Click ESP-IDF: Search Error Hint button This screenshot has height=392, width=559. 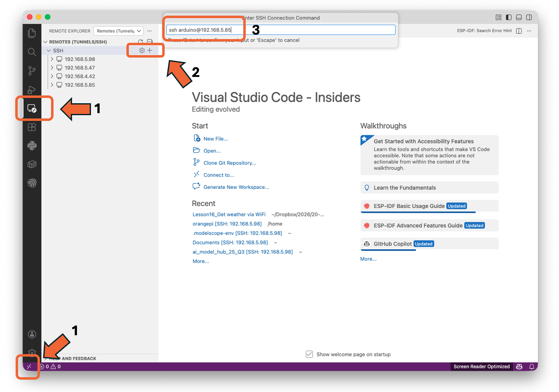click(x=484, y=31)
